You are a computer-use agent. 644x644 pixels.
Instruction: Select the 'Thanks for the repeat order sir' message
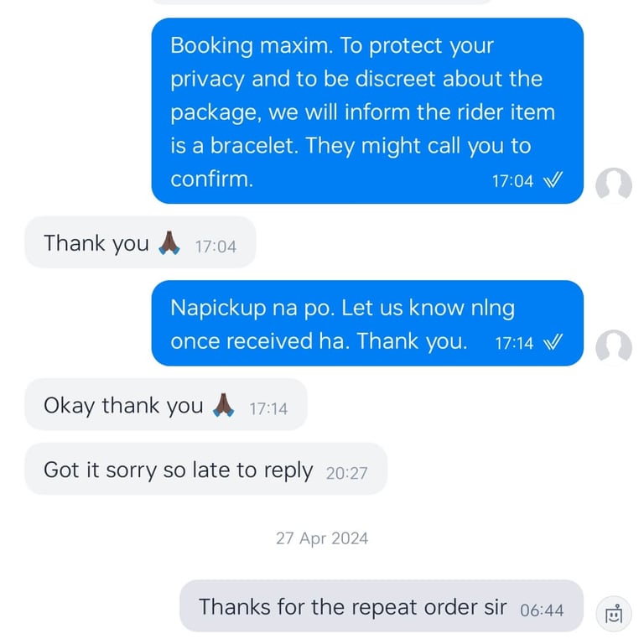[x=382, y=605]
